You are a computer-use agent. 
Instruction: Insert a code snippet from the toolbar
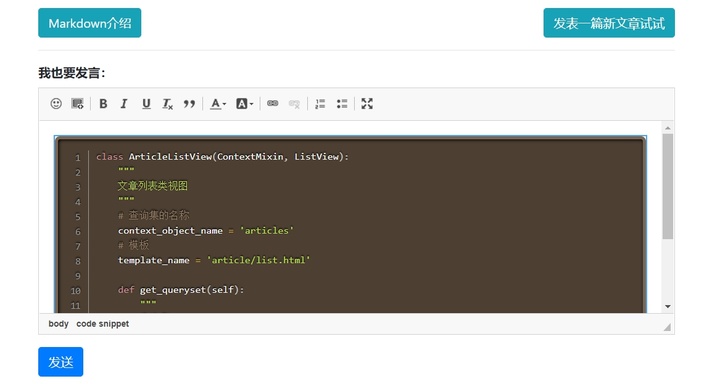point(78,104)
